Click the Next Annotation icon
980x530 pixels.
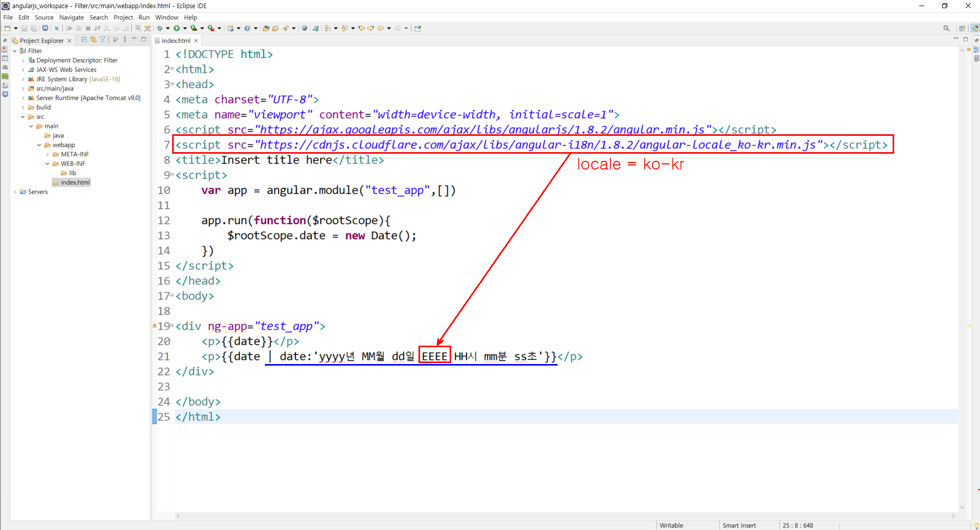328,29
